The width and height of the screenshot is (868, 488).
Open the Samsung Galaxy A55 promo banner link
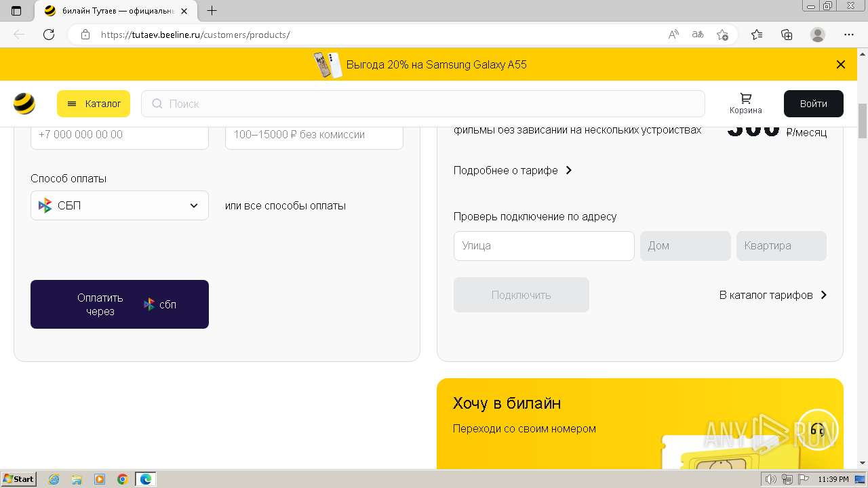pyautogui.click(x=420, y=64)
